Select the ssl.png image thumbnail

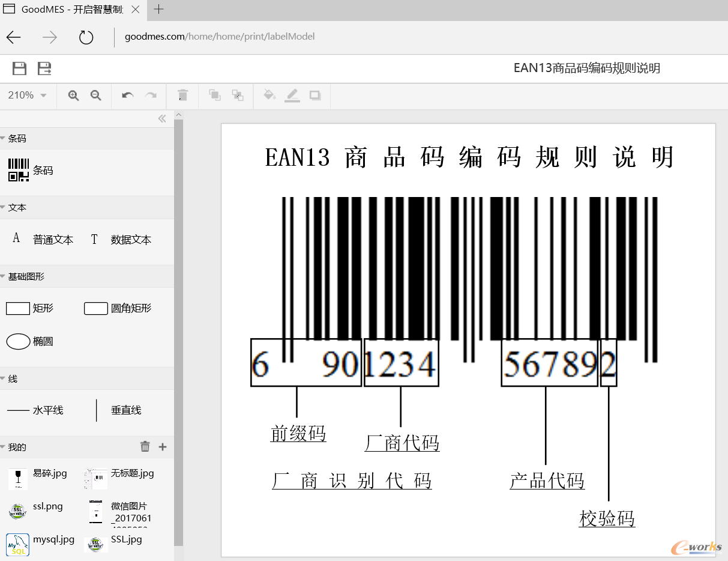[18, 511]
